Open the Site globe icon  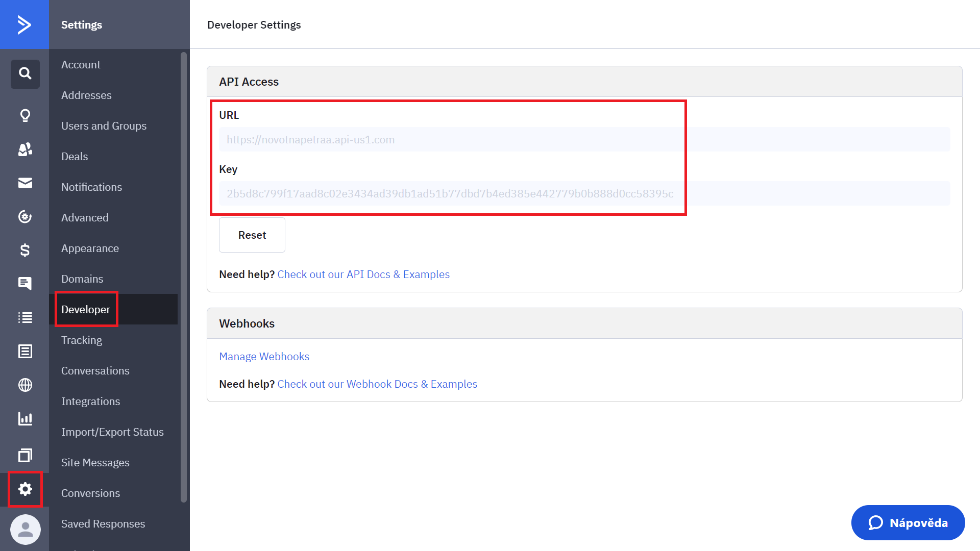tap(25, 385)
